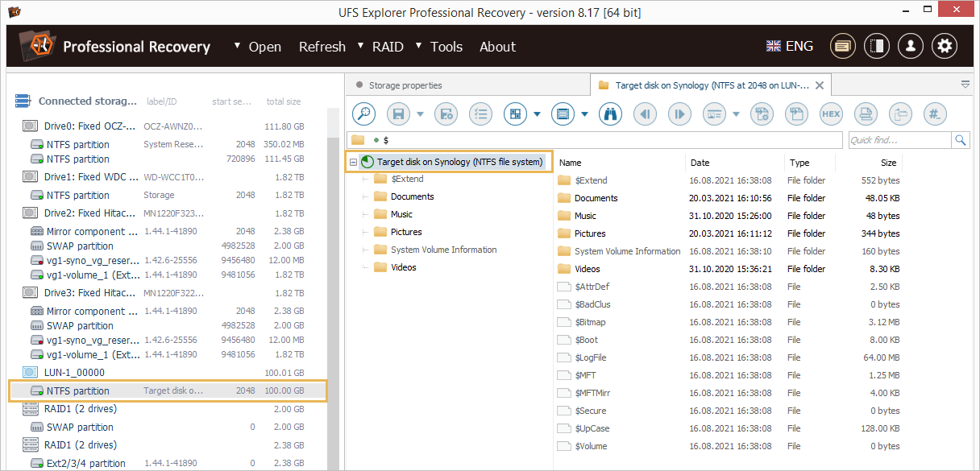Click the save (floppy disk) toolbar icon

coord(399,114)
